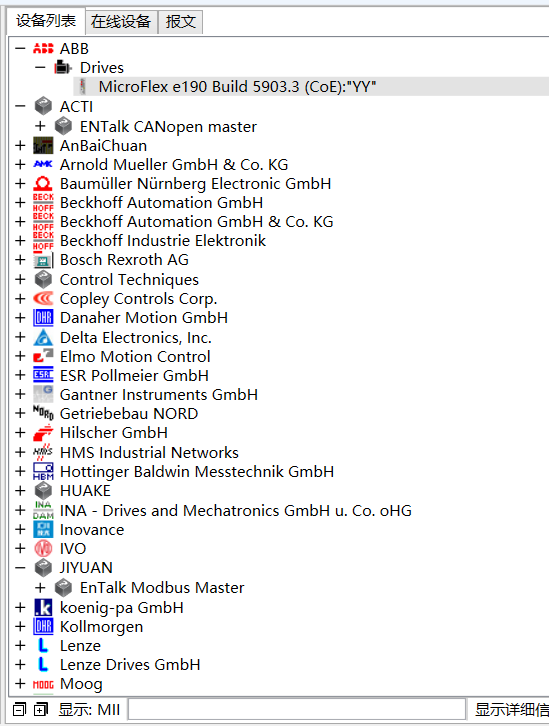This screenshot has width=549, height=726.
Task: Expand the EnTalk Modbus Master node
Action: [x=40, y=588]
